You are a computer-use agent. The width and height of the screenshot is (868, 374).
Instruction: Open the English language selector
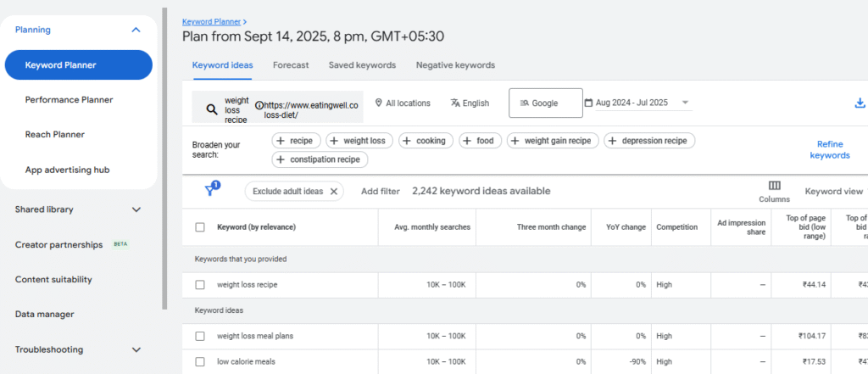(x=470, y=103)
